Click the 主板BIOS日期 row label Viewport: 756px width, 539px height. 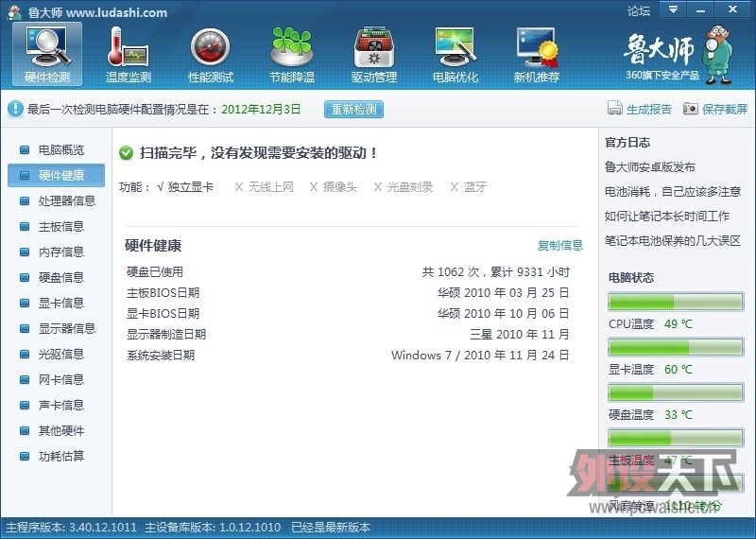click(x=163, y=293)
